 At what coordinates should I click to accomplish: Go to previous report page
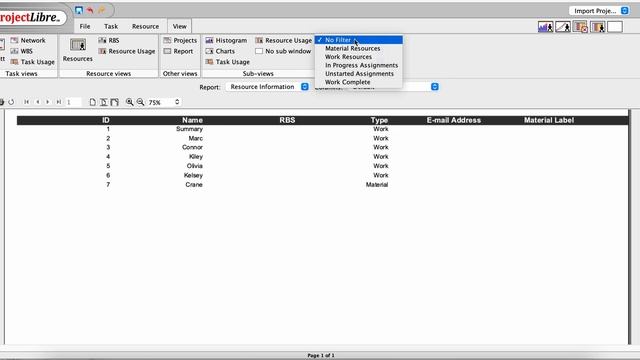(x=38, y=102)
